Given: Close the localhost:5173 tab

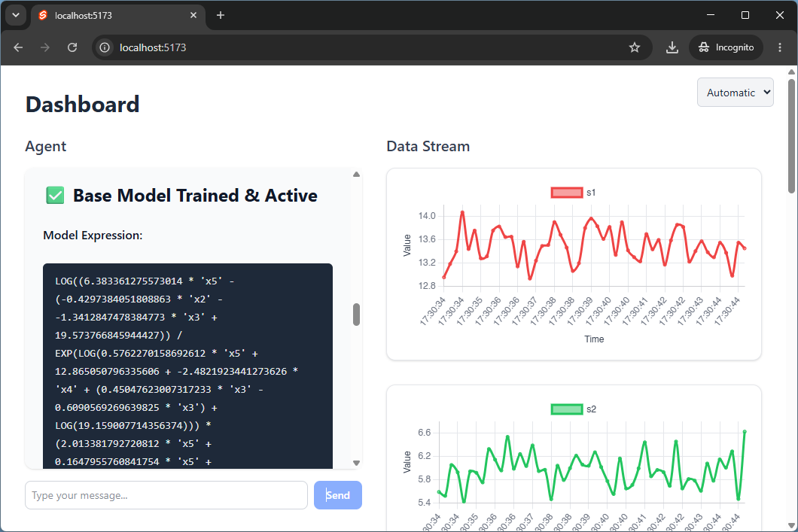Looking at the screenshot, I should (x=193, y=15).
